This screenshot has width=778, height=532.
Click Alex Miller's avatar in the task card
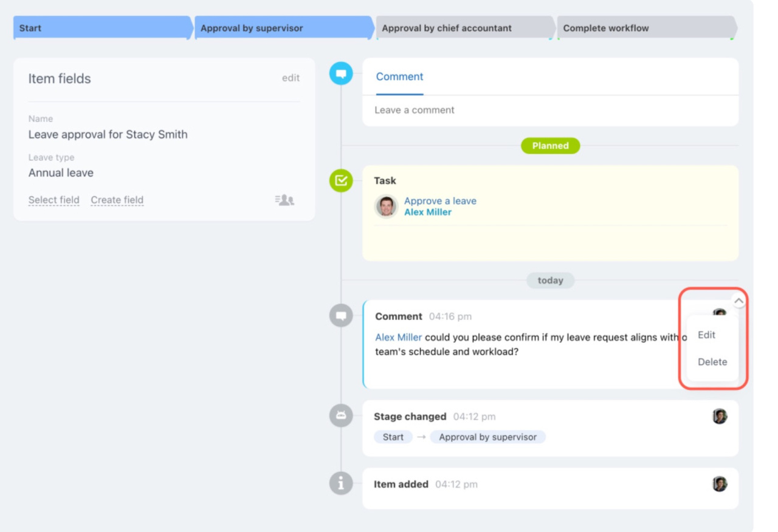[386, 206]
